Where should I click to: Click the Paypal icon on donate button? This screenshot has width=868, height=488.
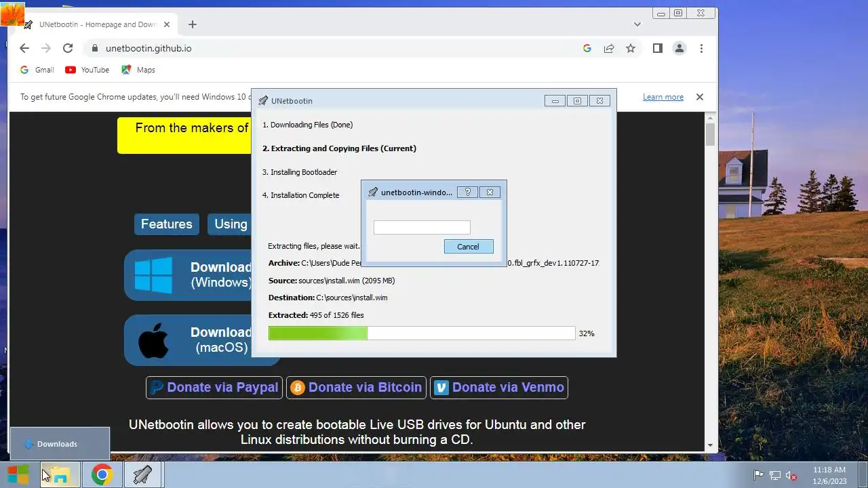coord(157,388)
